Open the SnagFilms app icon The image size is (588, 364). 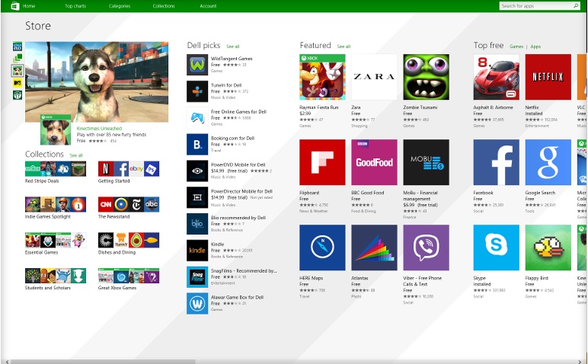[x=197, y=277]
